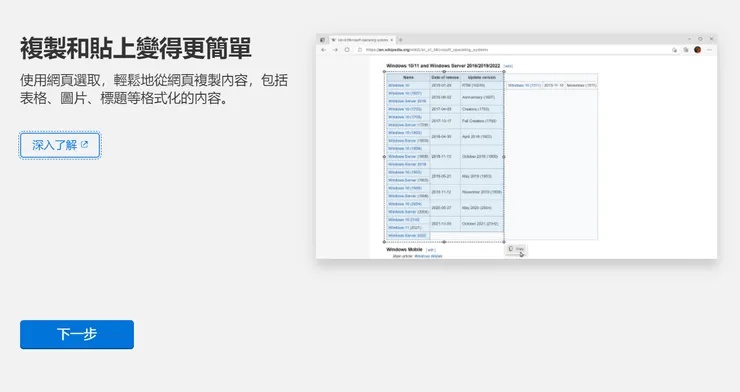This screenshot has height=392, width=740.
Task: Click the 下一步 button
Action: click(77, 334)
